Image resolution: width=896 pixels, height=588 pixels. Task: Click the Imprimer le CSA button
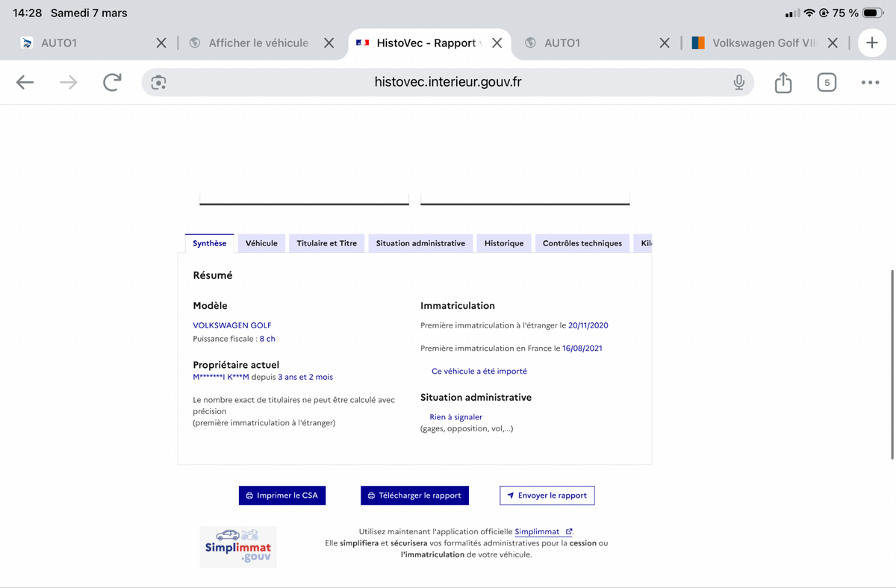click(282, 495)
